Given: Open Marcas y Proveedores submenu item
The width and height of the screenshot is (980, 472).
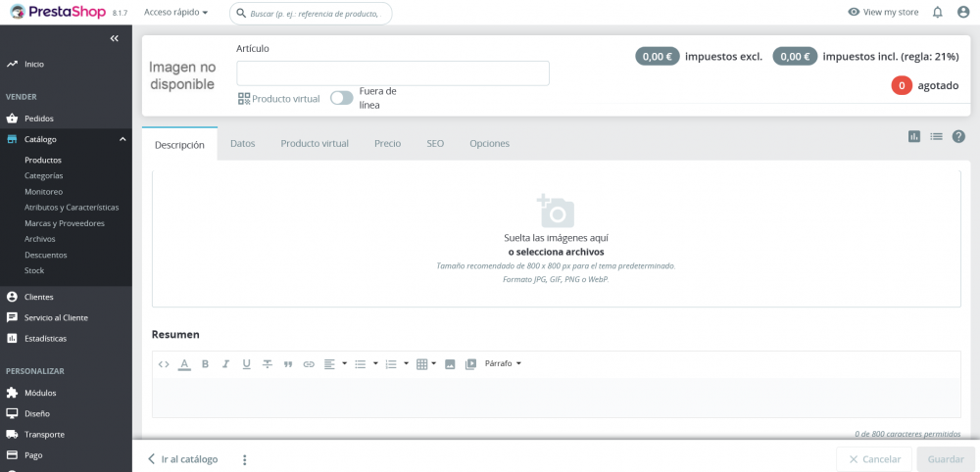Looking at the screenshot, I should click(x=65, y=223).
